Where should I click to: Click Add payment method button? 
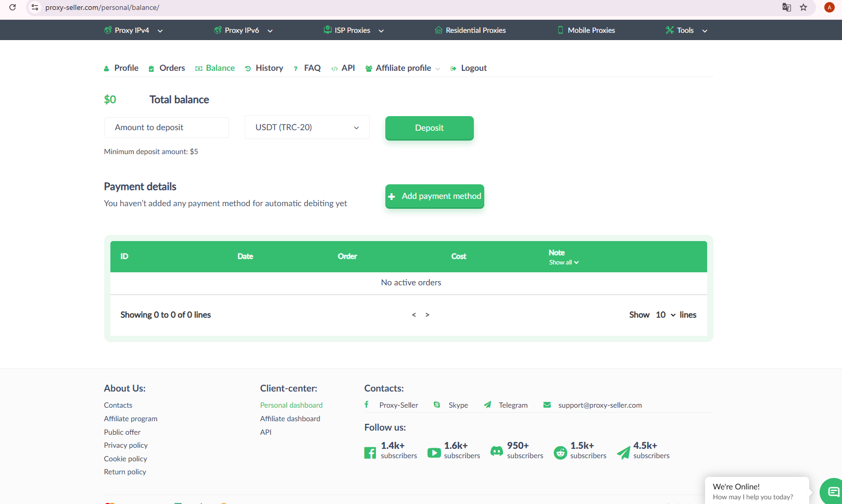(435, 196)
